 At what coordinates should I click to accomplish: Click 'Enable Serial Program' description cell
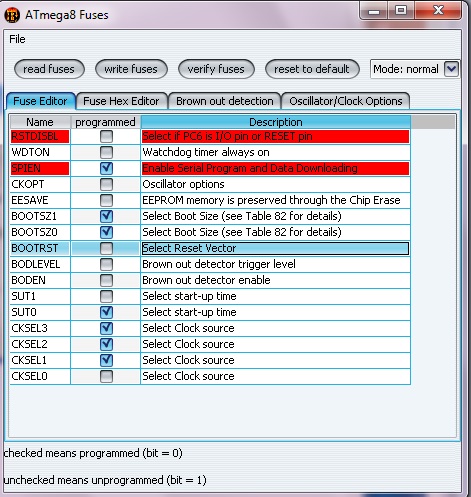pyautogui.click(x=275, y=168)
